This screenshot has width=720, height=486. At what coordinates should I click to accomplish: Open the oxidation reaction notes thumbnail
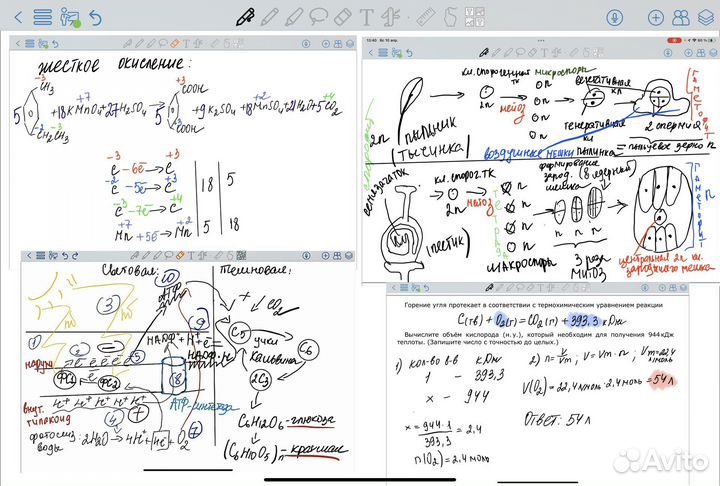click(x=183, y=150)
